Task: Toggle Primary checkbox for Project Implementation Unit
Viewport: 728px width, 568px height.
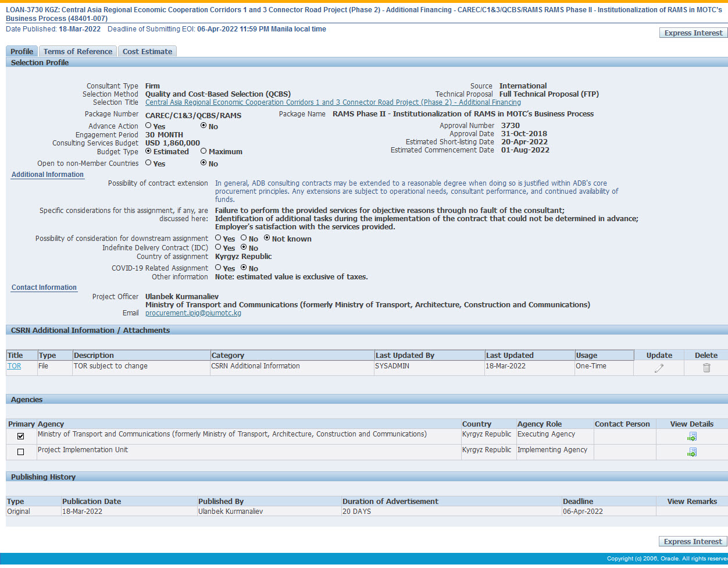Action: (21, 452)
